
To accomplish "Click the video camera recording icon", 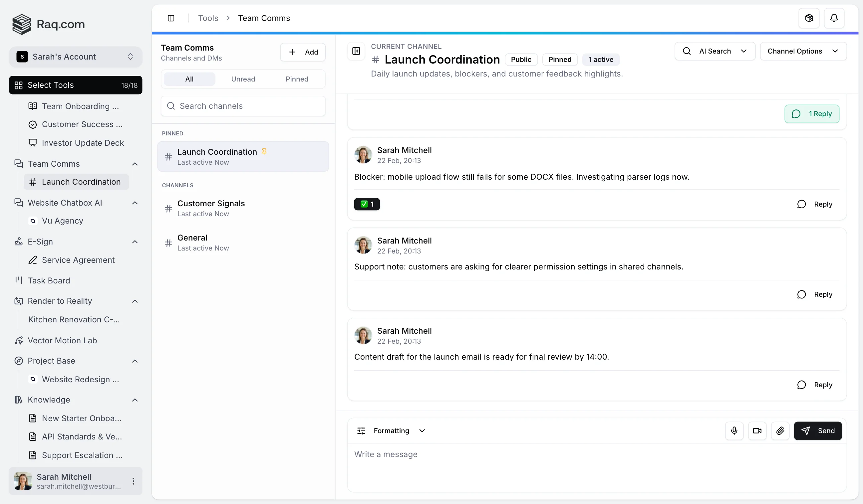I will coord(757,430).
